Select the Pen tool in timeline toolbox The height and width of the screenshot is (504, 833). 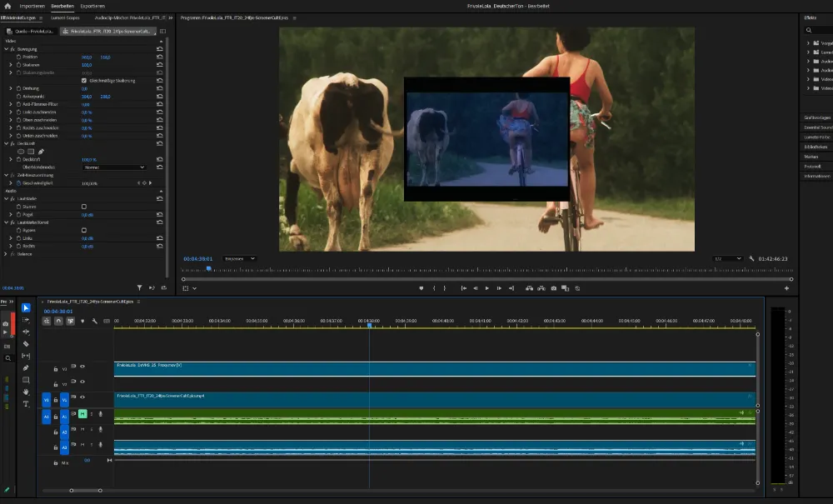point(26,367)
